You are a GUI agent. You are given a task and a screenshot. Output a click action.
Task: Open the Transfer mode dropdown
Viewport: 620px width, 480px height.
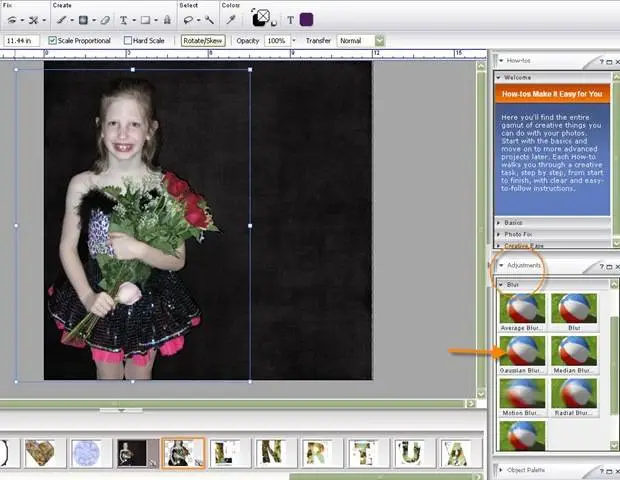[x=379, y=41]
